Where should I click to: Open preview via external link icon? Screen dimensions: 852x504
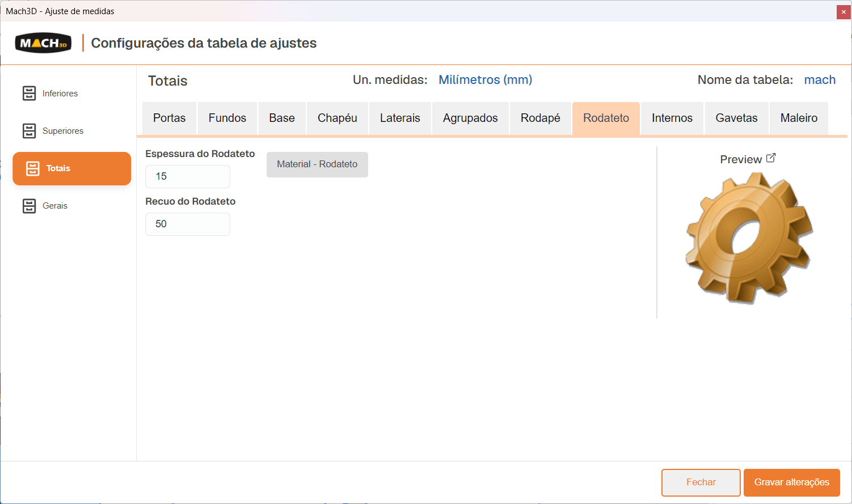point(771,158)
